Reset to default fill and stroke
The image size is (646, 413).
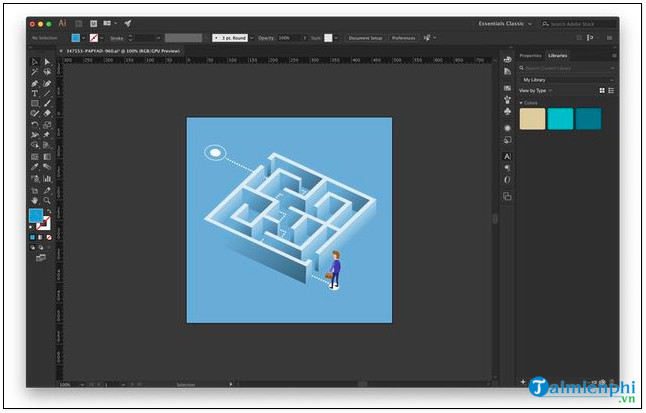(x=31, y=228)
